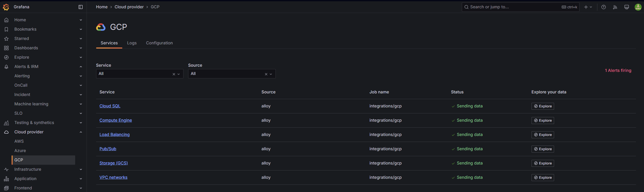
Task: Click the Application bar chart icon
Action: (x=6, y=179)
